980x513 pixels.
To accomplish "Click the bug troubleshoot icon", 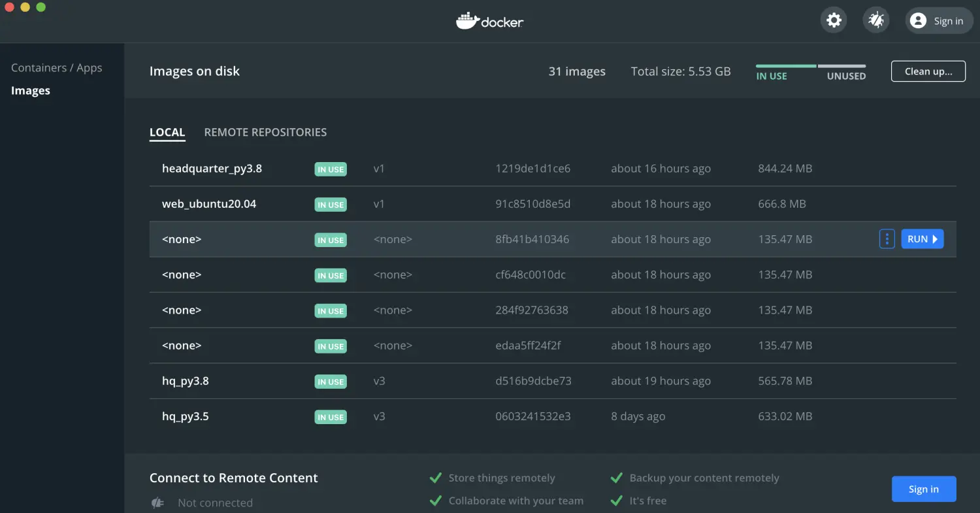I will 875,20.
